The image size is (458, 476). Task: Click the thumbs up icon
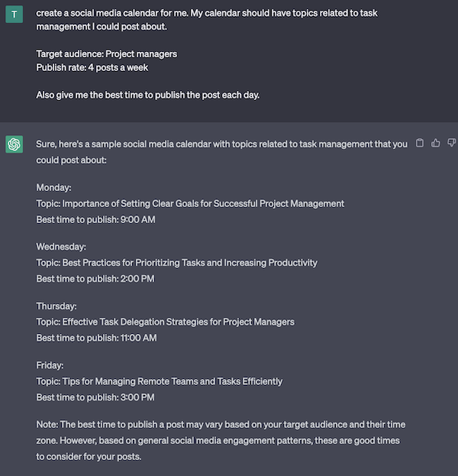pyautogui.click(x=436, y=143)
